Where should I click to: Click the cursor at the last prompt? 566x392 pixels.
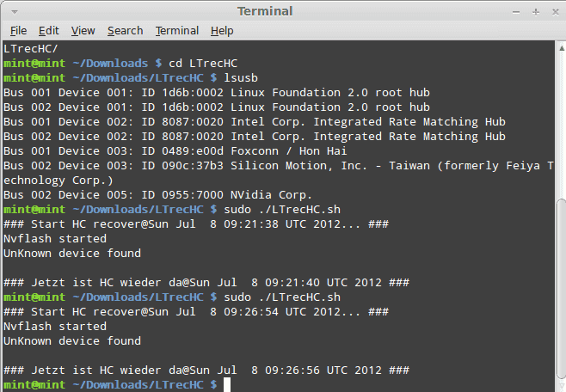tap(227, 384)
